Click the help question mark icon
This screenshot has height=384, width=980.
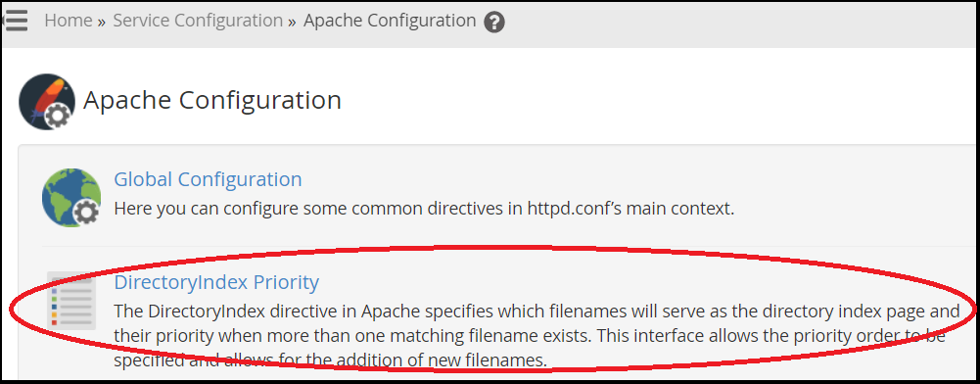tap(494, 23)
